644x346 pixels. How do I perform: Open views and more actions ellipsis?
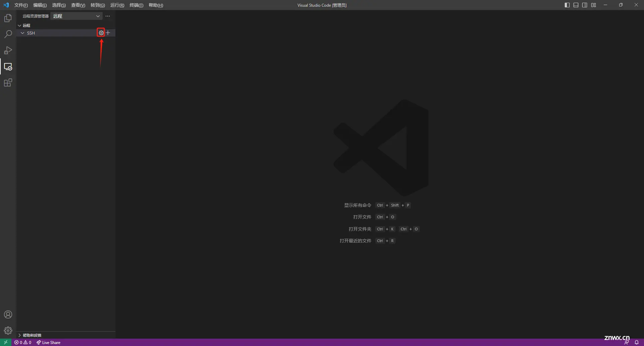[x=108, y=16]
